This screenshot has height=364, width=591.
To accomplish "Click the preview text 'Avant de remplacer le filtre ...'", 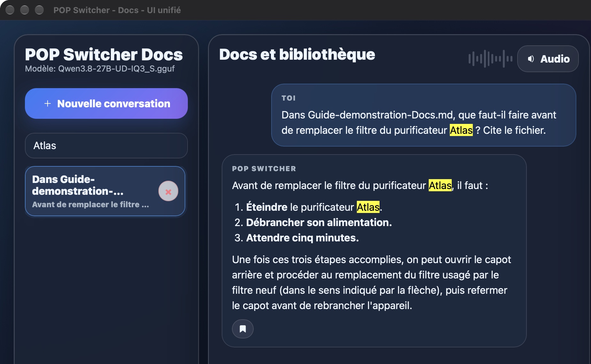I will pos(91,204).
